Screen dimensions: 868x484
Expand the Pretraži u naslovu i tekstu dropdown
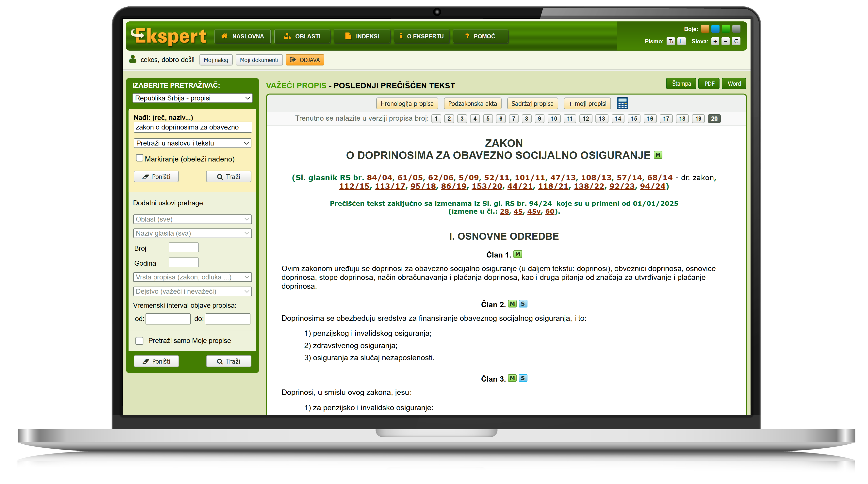pos(192,143)
